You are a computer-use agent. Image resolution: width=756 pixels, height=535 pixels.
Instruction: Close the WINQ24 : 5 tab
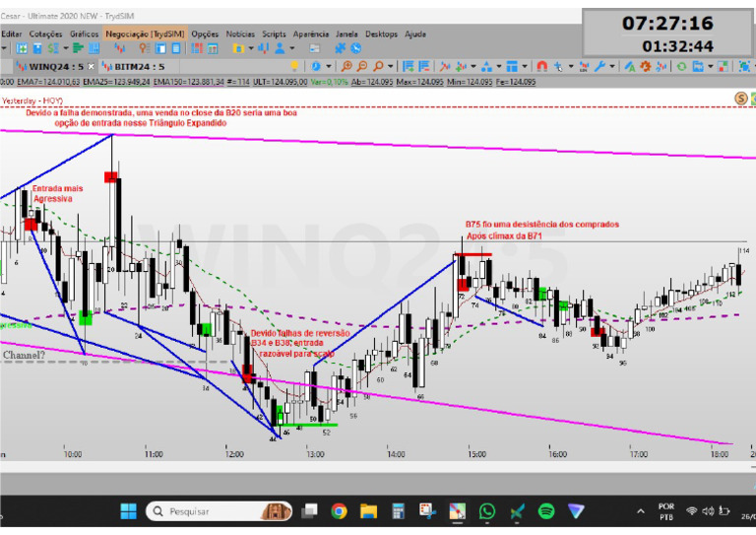91,67
